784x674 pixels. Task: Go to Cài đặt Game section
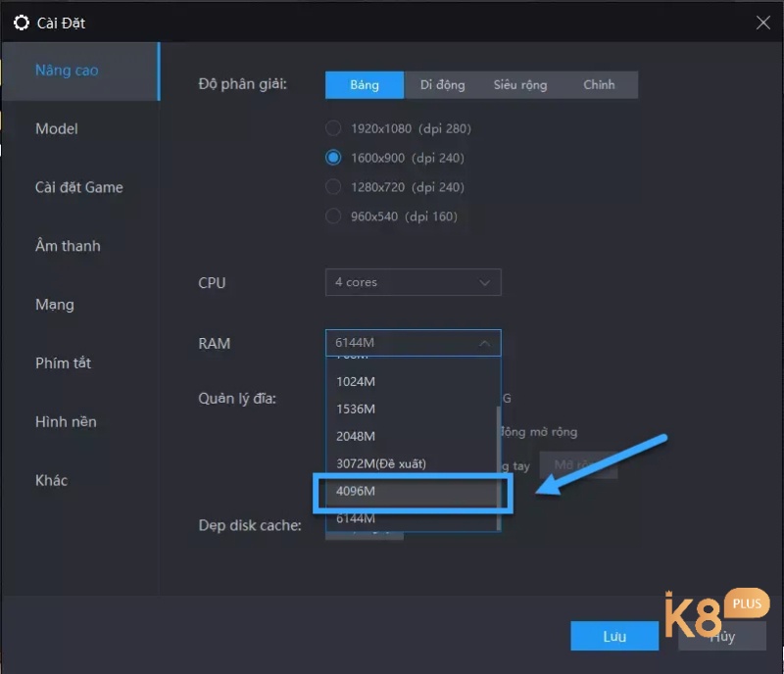pos(80,187)
